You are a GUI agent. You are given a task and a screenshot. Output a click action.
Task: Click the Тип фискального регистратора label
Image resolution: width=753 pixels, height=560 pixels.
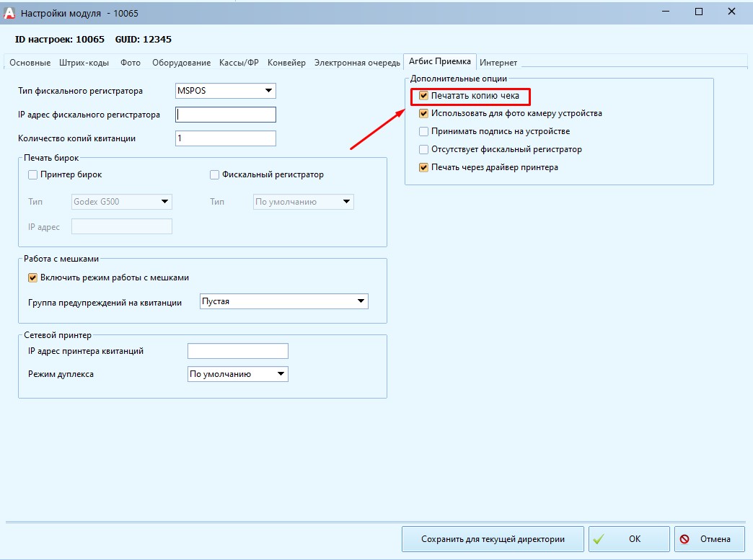pos(80,91)
